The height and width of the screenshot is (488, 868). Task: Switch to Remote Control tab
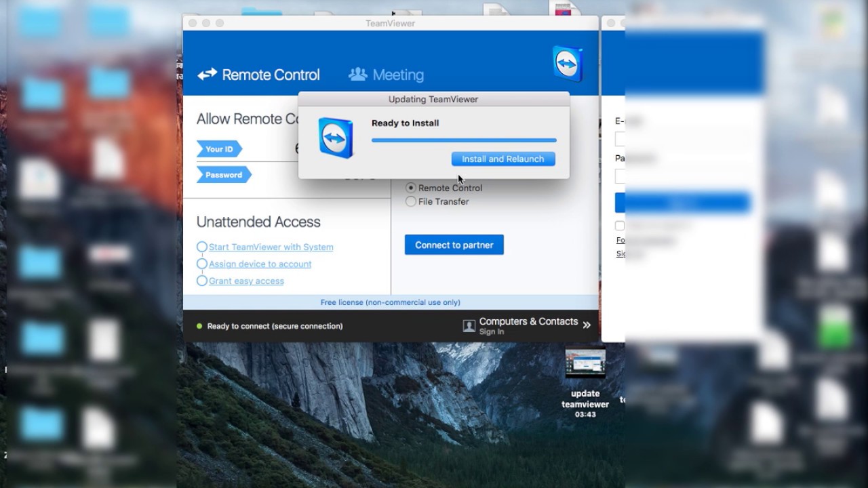[x=258, y=75]
